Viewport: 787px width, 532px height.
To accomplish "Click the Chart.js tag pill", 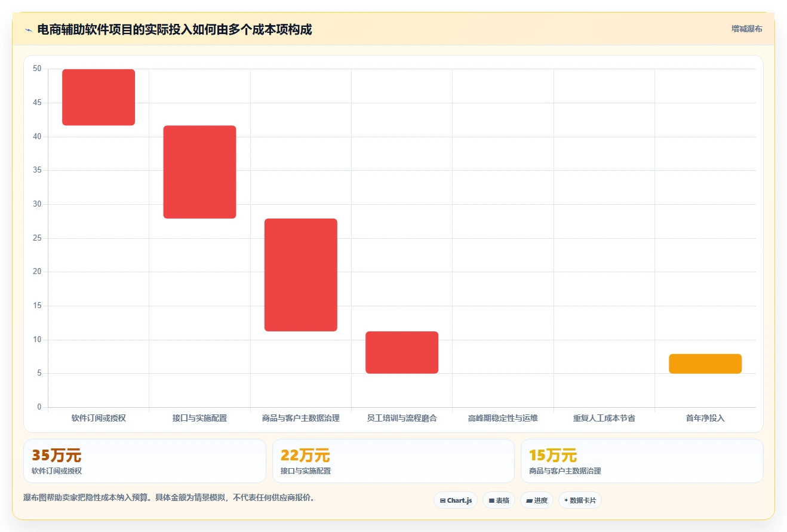I will [x=456, y=500].
